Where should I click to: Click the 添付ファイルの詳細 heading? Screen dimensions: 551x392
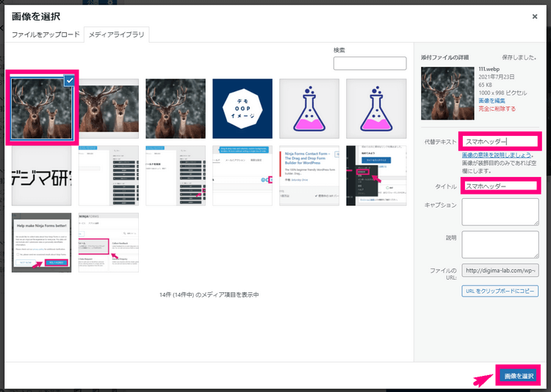coord(444,57)
